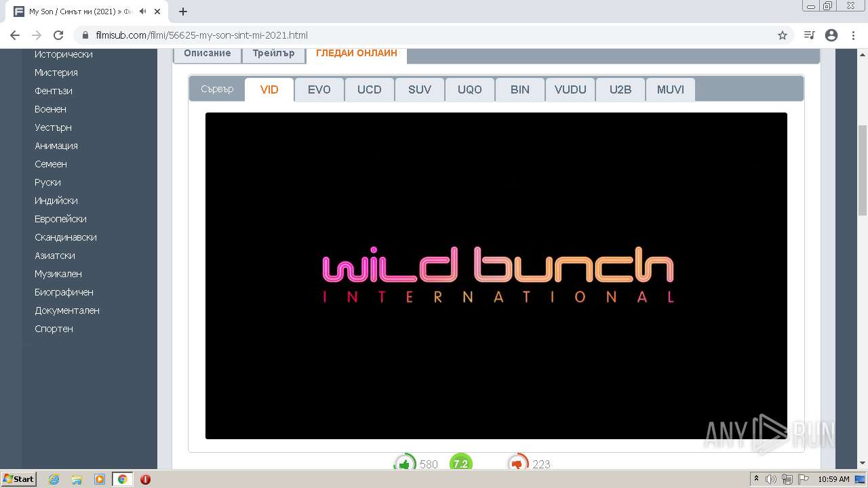Open the Мистерия genre link
This screenshot has height=488, width=868.
tap(56, 73)
